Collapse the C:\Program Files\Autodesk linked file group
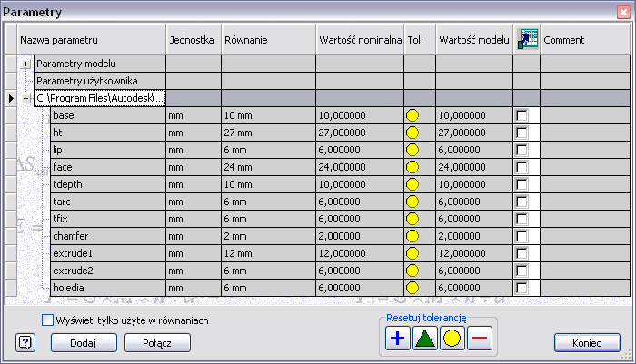636x364 pixels. tap(26, 98)
